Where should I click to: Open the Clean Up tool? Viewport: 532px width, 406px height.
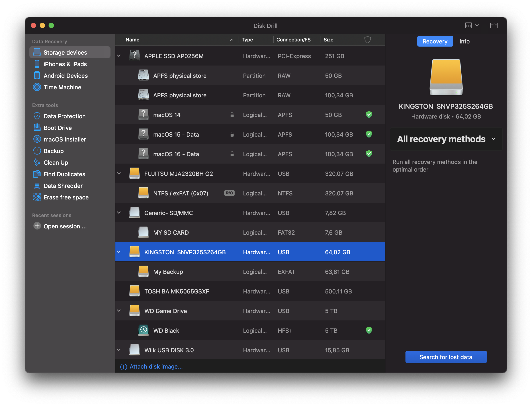(55, 162)
